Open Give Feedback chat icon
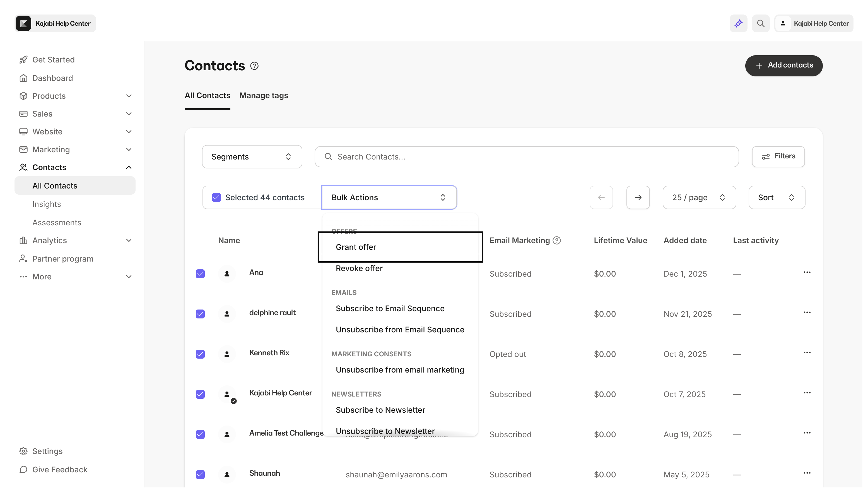Viewport: 868px width, 493px height. click(x=23, y=470)
